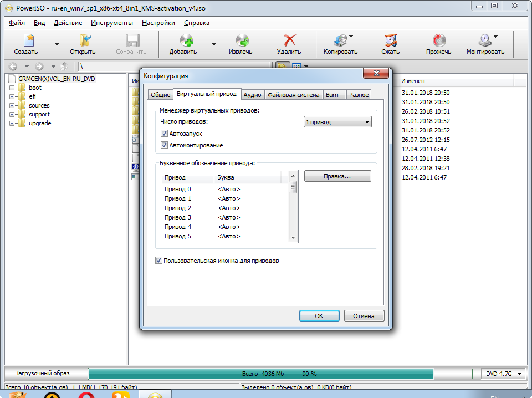532x398 pixels.
Task: Open the Создать dropdown arrow
Action: click(x=57, y=44)
